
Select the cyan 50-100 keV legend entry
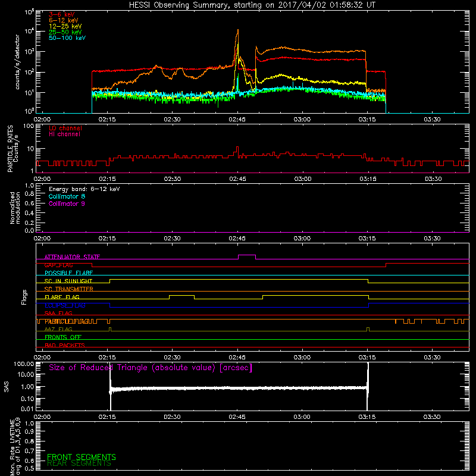(67, 38)
